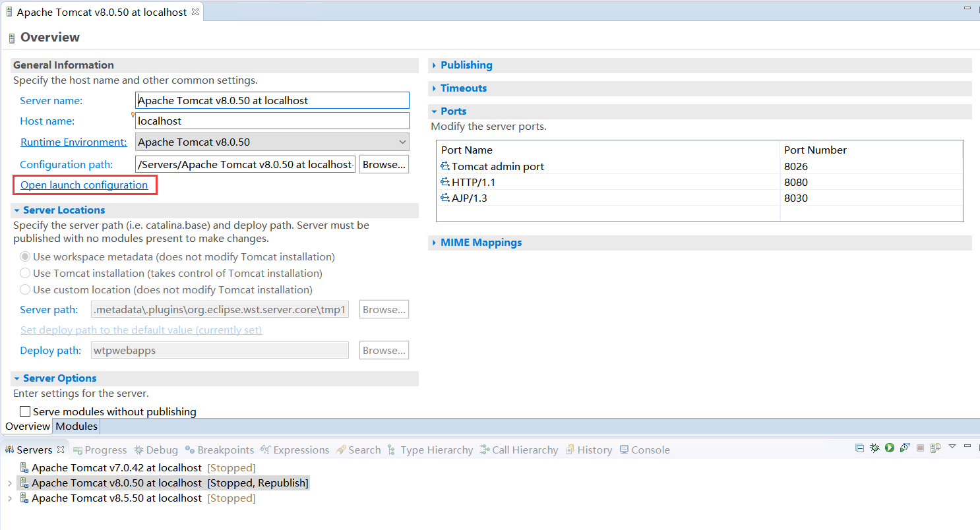Open the Debug view tab

pyautogui.click(x=156, y=450)
